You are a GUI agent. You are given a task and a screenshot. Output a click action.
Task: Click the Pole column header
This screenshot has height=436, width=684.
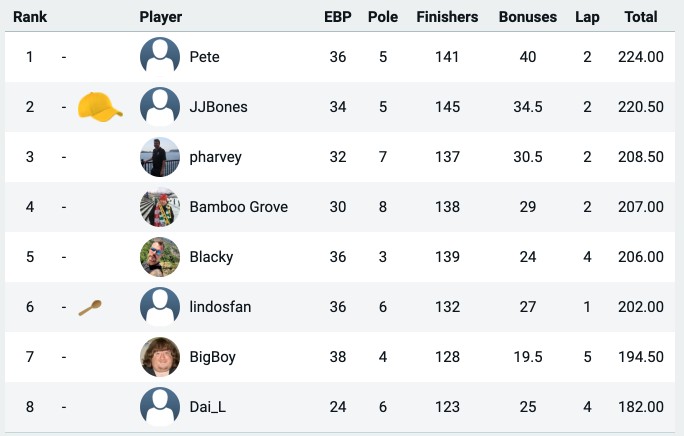tap(383, 17)
